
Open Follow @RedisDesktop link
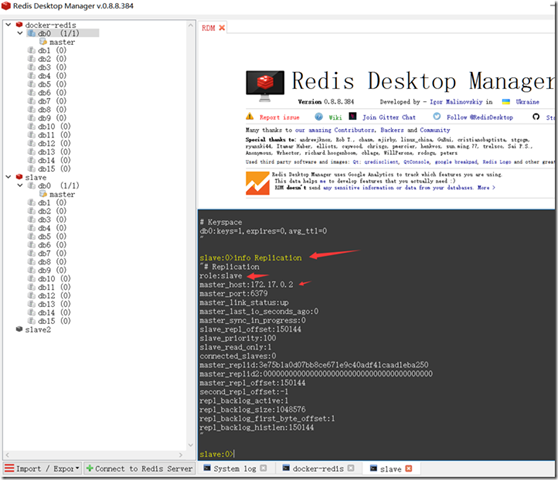(480, 117)
